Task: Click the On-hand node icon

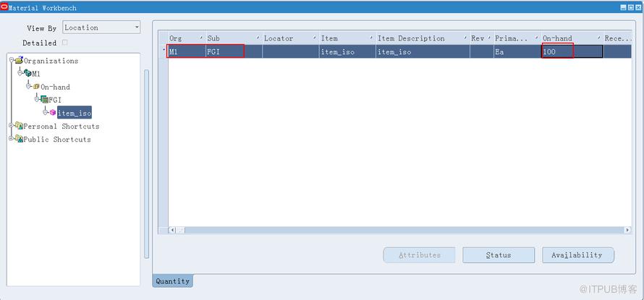Action: pyautogui.click(x=36, y=87)
